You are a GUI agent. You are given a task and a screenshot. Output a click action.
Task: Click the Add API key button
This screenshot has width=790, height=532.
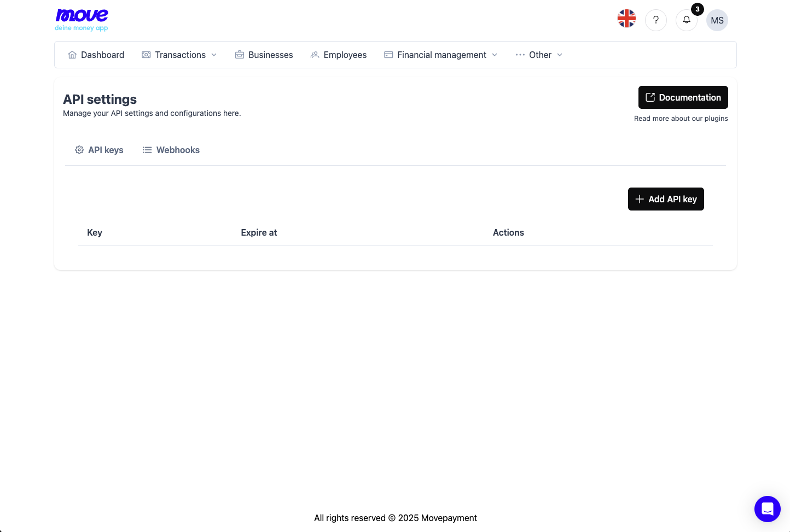tap(666, 199)
